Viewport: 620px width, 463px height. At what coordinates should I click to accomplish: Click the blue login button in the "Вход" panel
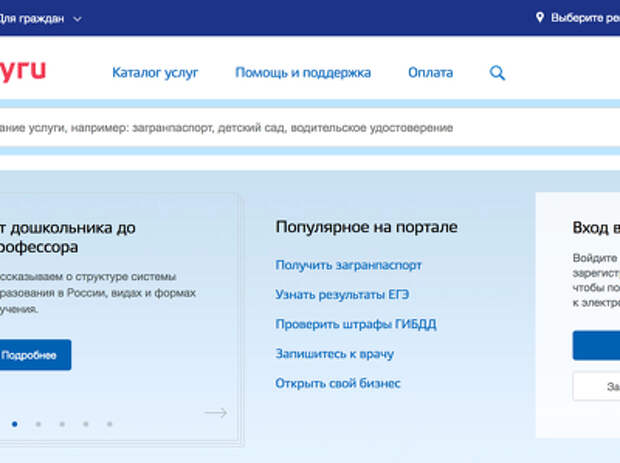[596, 345]
